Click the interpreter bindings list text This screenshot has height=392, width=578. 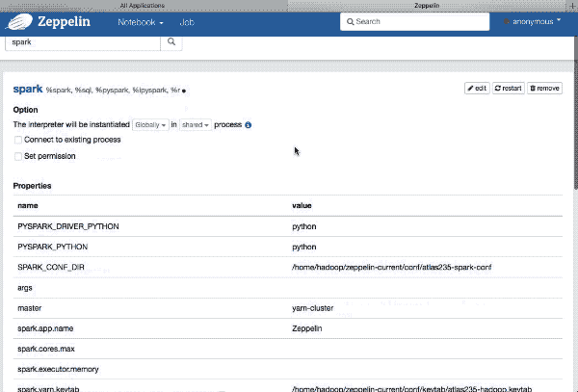[x=113, y=91]
